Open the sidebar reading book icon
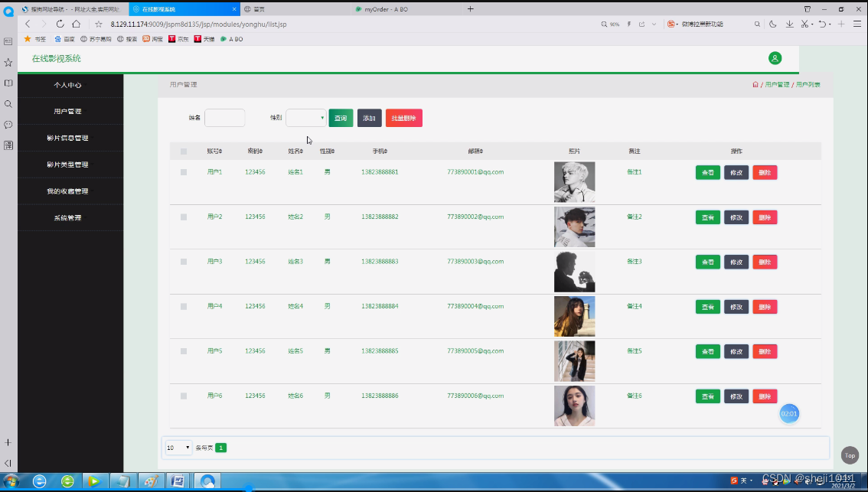Image resolution: width=868 pixels, height=492 pixels. (8, 83)
